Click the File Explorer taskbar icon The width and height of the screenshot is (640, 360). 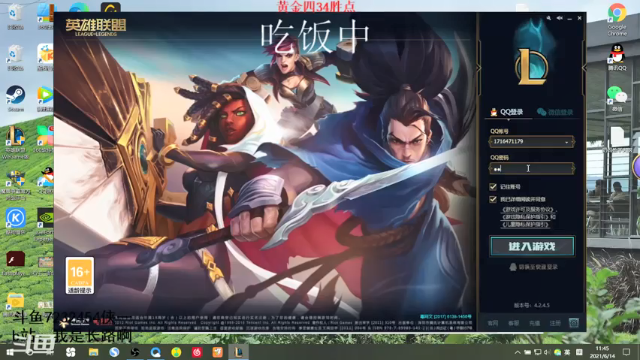tap(93, 352)
